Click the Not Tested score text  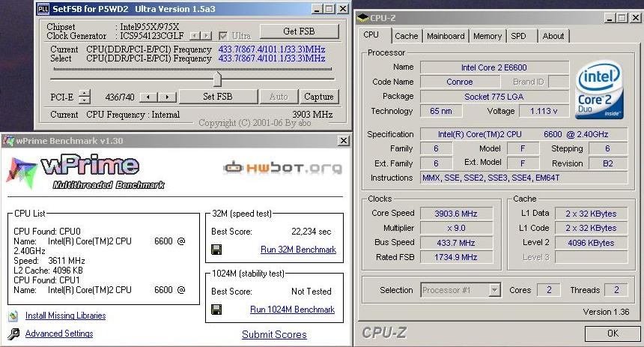[312, 292]
